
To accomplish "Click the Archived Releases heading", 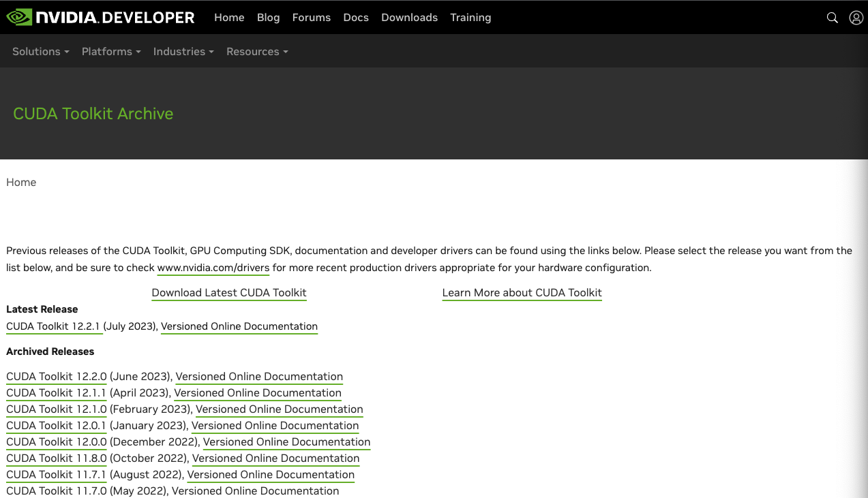I will [50, 352].
